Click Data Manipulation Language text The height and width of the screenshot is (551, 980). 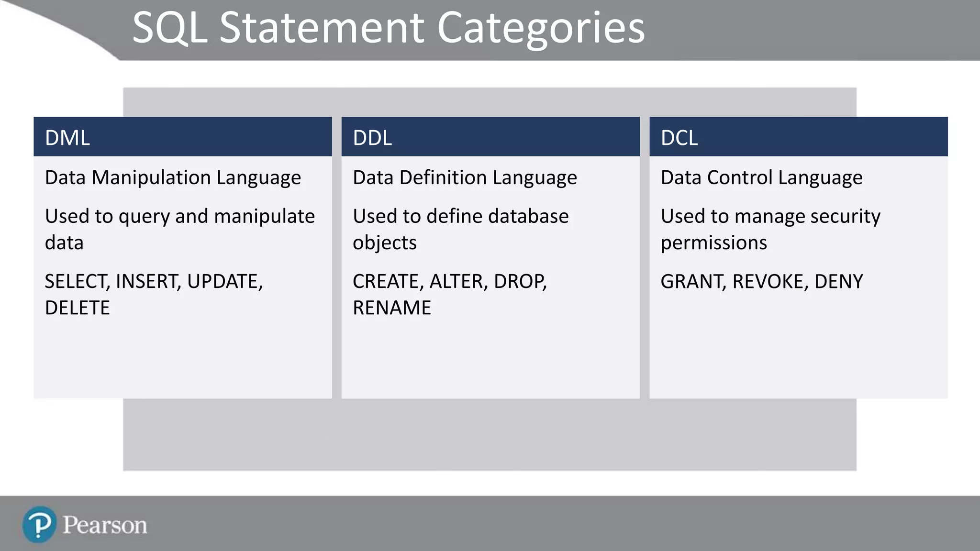pyautogui.click(x=173, y=178)
